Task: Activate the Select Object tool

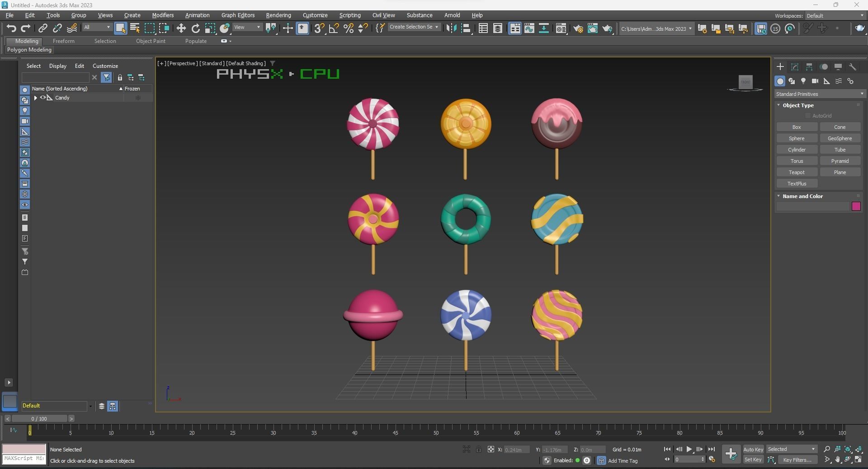Action: [120, 28]
